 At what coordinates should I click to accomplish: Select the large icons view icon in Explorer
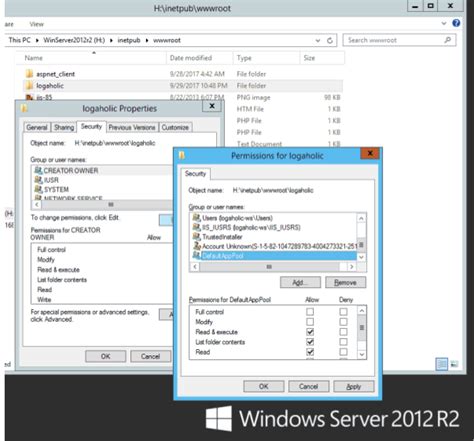[x=454, y=364]
